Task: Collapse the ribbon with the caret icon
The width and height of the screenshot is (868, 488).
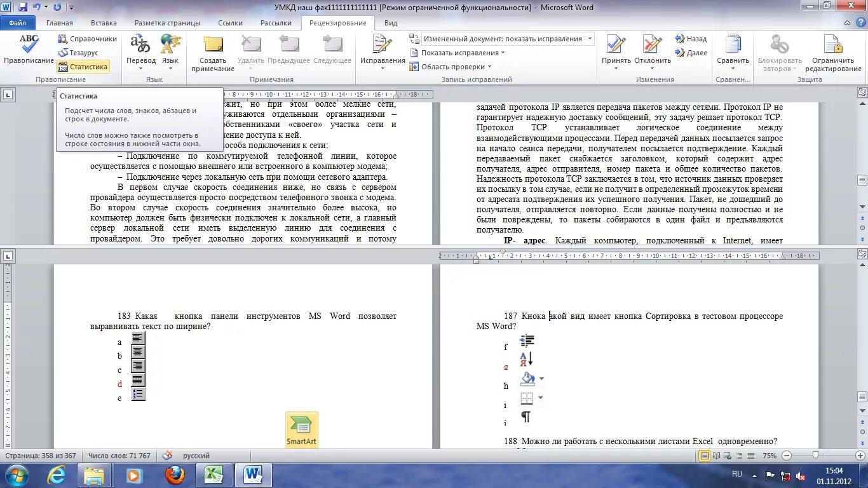Action: [848, 23]
